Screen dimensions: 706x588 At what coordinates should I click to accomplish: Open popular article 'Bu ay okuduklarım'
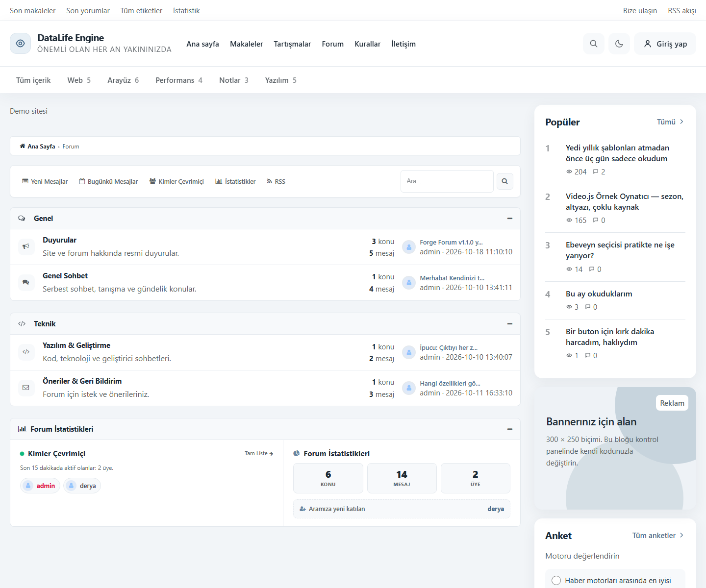pyautogui.click(x=599, y=294)
